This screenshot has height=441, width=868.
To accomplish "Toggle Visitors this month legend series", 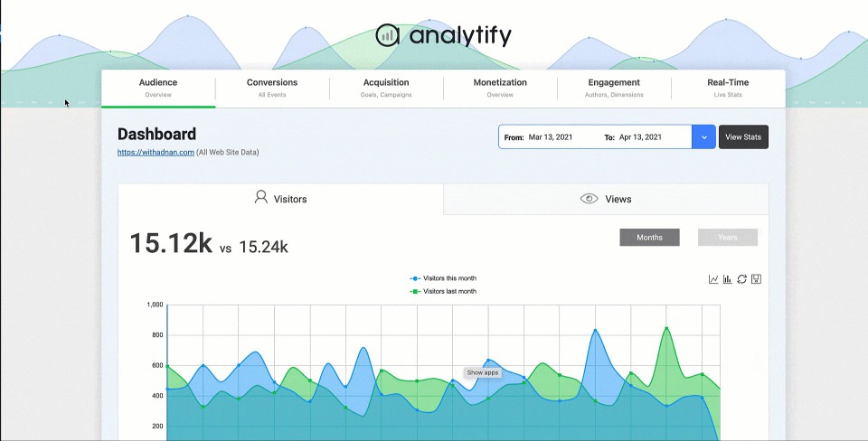I will (443, 278).
